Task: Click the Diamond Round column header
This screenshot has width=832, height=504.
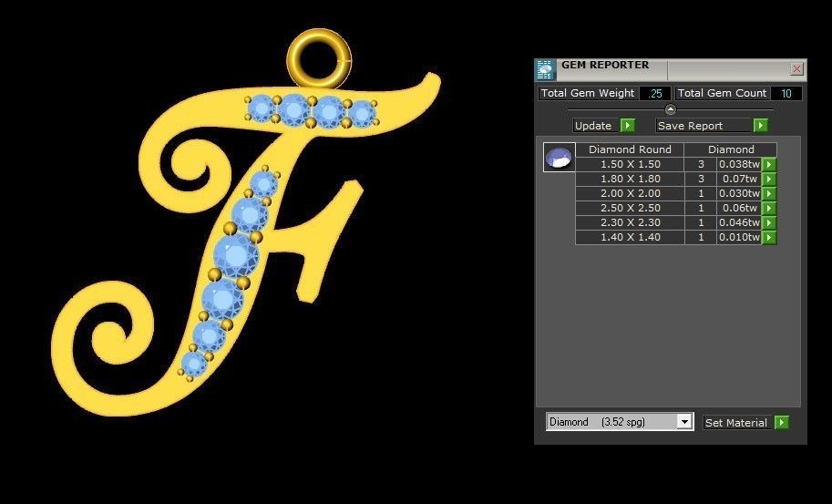Action: (630, 149)
